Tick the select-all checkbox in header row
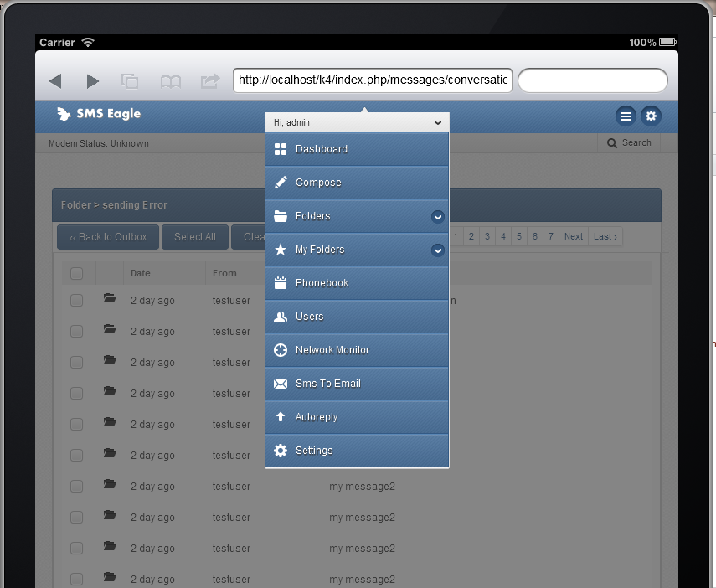This screenshot has width=716, height=588. click(77, 273)
